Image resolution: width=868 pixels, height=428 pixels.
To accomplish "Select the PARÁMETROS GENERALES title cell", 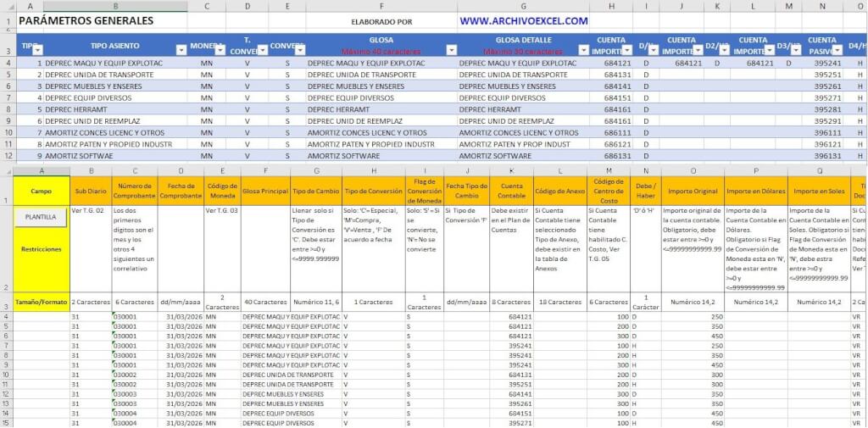I will coord(85,21).
